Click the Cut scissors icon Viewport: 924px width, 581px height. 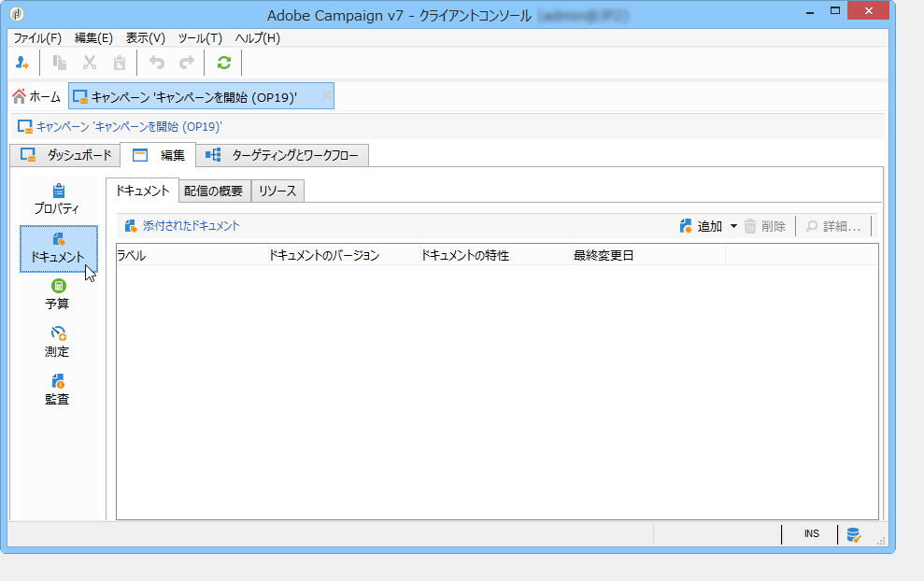90,63
